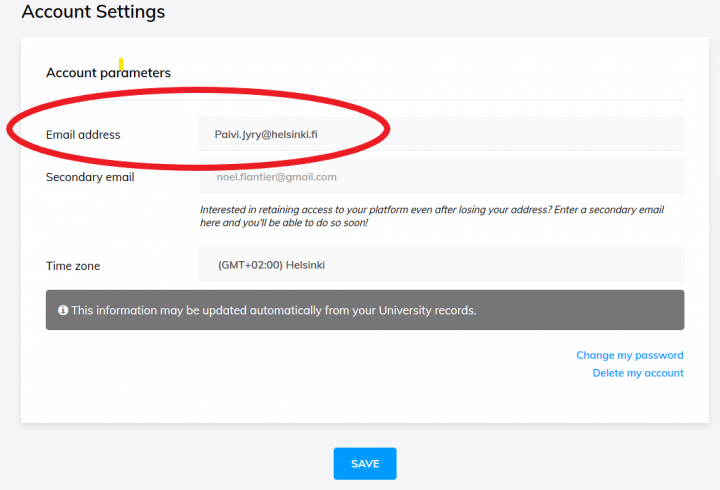Click the red oval annotation outline
Viewport: 720px width, 490px height.
pyautogui.click(x=198, y=90)
